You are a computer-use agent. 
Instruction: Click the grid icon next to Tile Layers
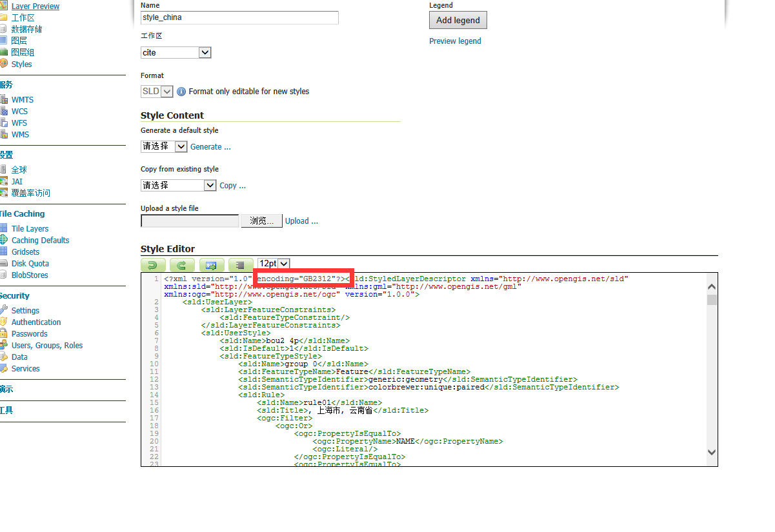tap(3, 228)
